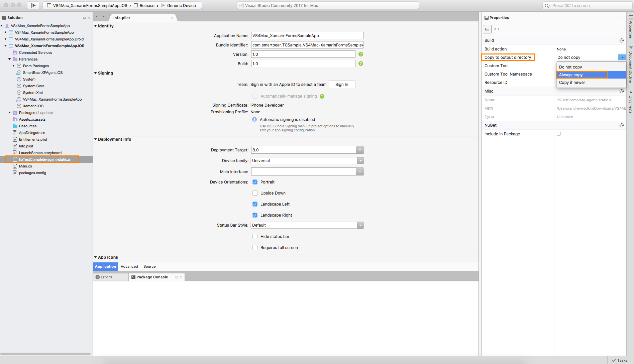
Task: Check the Hide status bar option
Action: [x=255, y=236]
